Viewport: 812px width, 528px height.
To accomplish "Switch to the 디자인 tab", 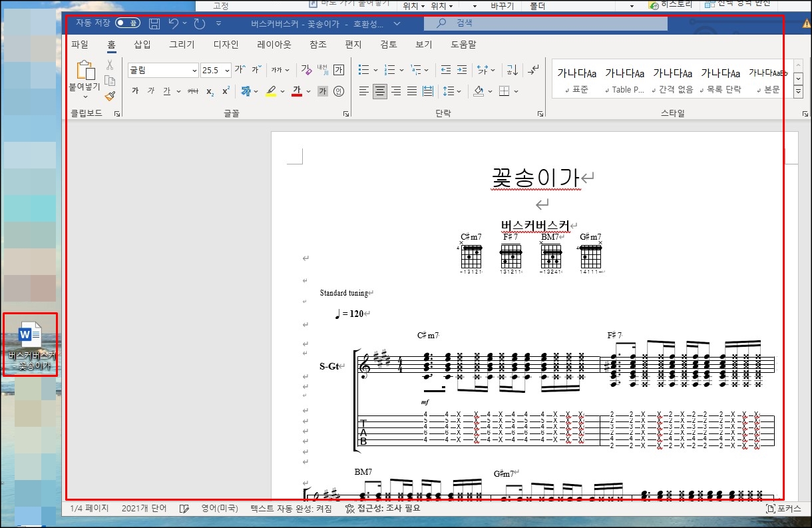I will point(226,45).
